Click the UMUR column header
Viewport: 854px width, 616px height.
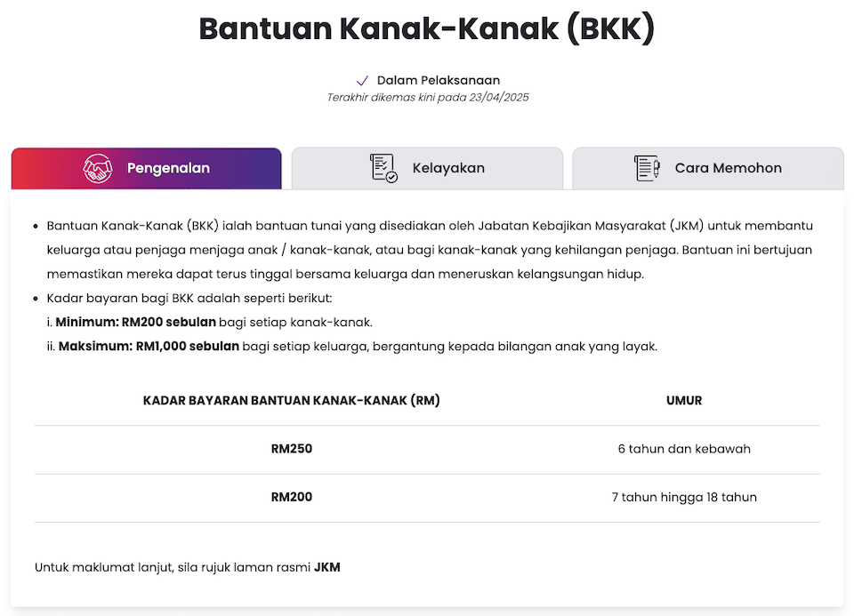tap(684, 400)
